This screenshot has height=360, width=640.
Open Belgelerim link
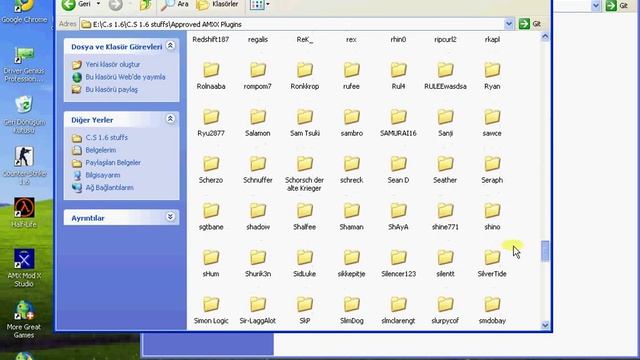tap(100, 150)
